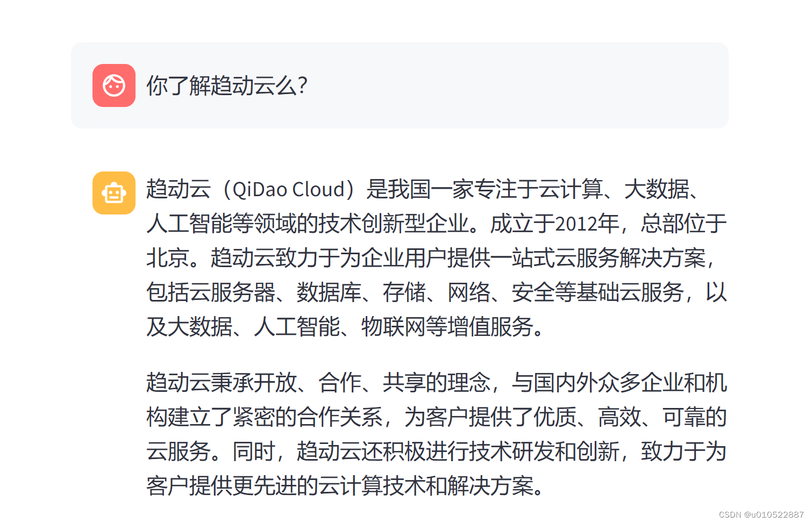Image resolution: width=812 pixels, height=523 pixels.
Task: Click the phrase 物联网等增值服务
Action: 447,327
